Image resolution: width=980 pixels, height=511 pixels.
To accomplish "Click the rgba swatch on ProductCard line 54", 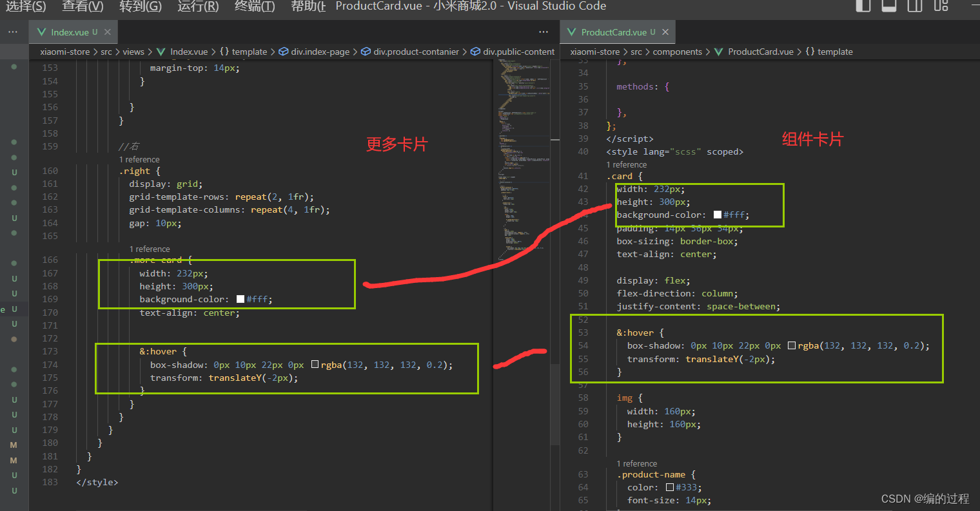I will click(x=791, y=345).
